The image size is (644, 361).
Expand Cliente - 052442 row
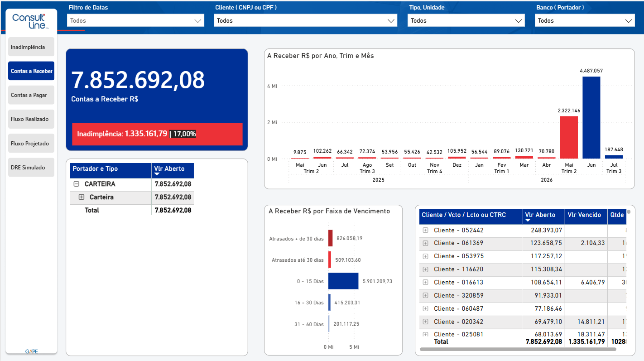tap(425, 230)
